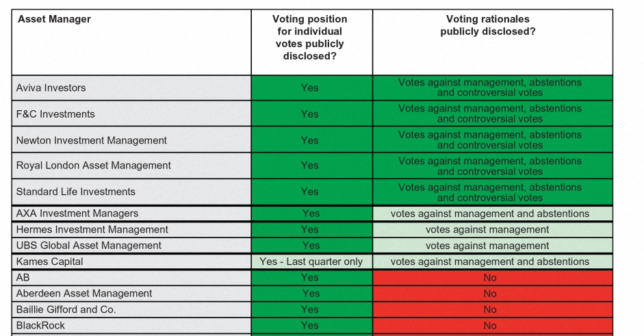Click 'Voting position for individual votes' header
Screen dimensions: 644x336
[311, 42]
